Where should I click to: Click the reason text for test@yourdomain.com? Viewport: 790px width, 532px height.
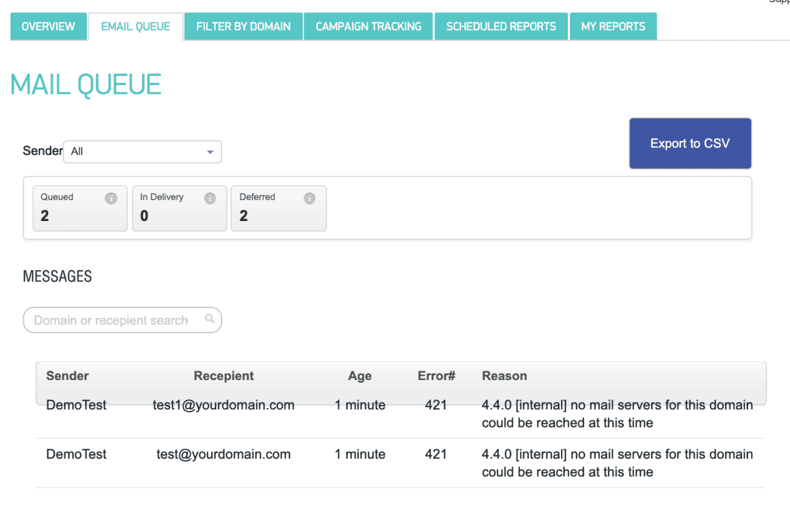coord(617,463)
